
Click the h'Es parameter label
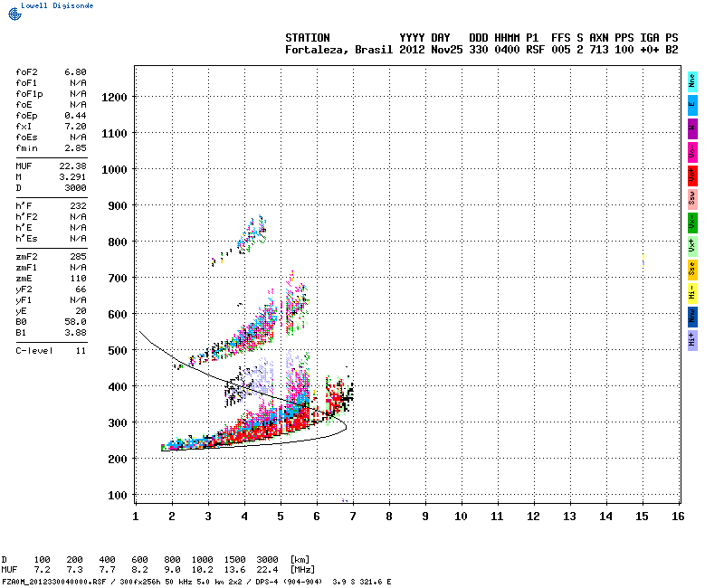[x=26, y=239]
